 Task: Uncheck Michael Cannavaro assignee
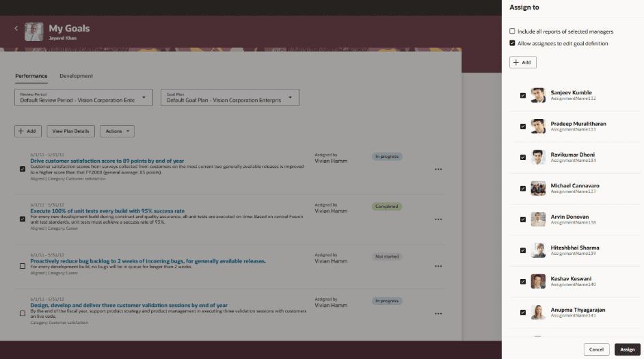[x=523, y=189]
